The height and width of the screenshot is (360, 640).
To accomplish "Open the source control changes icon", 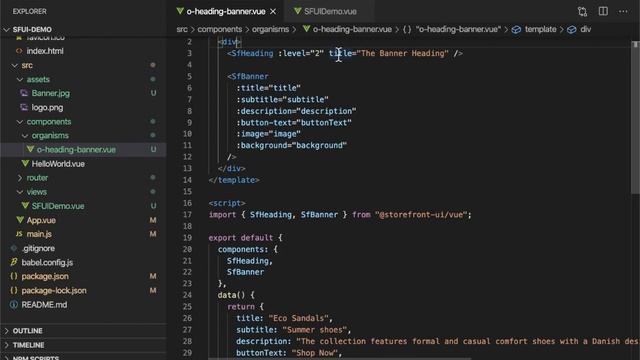I will [x=582, y=11].
